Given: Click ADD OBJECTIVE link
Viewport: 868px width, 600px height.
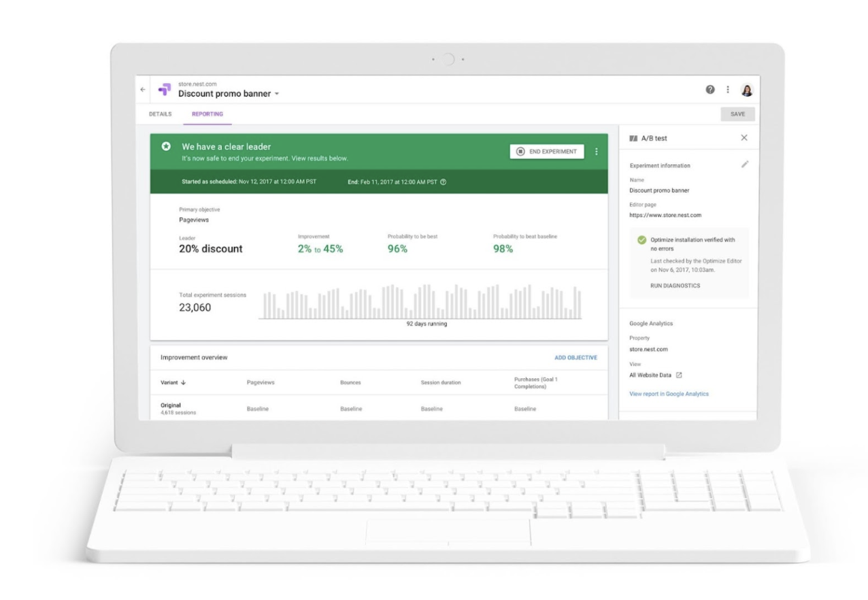Looking at the screenshot, I should [x=576, y=358].
